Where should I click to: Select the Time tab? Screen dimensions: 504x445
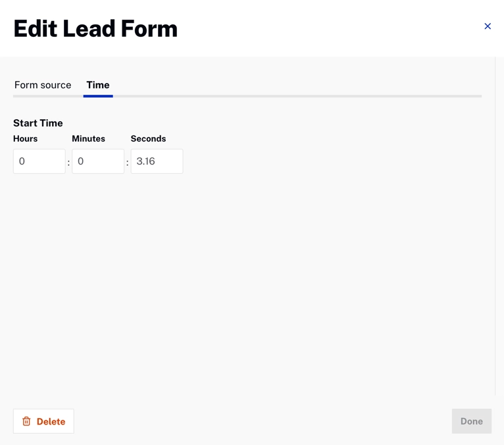[98, 85]
